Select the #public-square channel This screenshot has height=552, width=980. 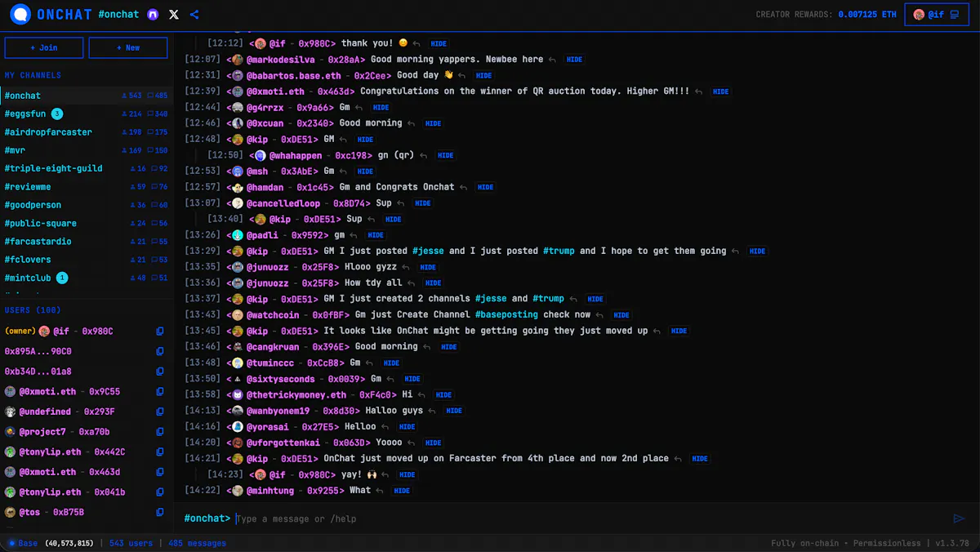pyautogui.click(x=86, y=223)
